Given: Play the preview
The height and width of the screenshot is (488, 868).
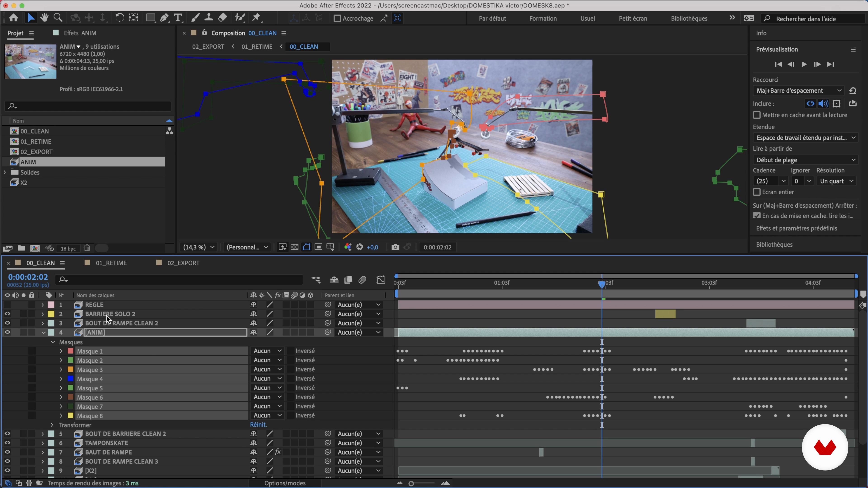Looking at the screenshot, I should click(x=804, y=64).
